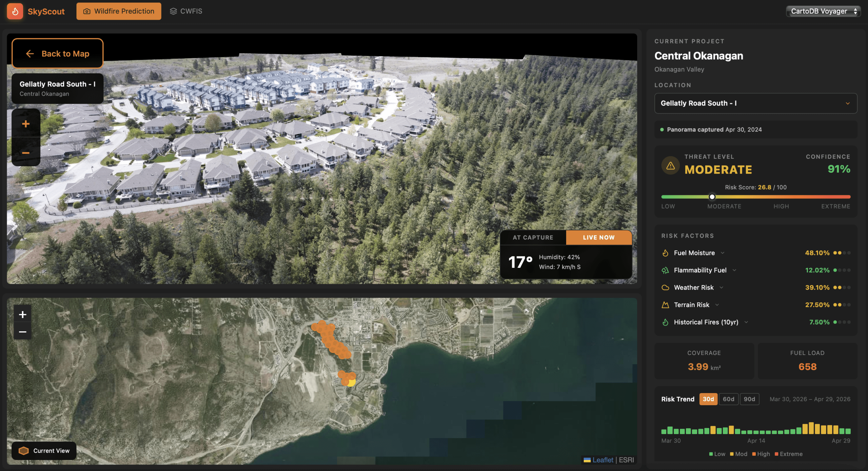
Task: Click the 658 fuel load value
Action: click(x=807, y=367)
